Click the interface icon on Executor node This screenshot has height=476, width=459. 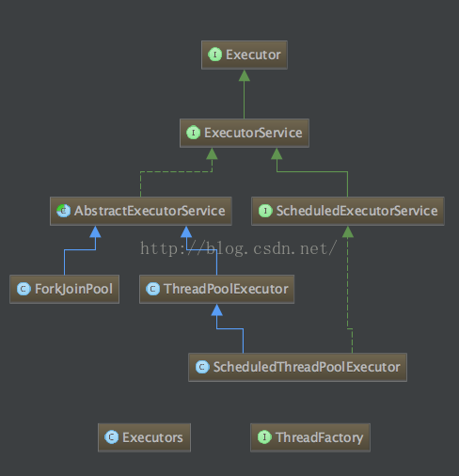[x=214, y=55]
